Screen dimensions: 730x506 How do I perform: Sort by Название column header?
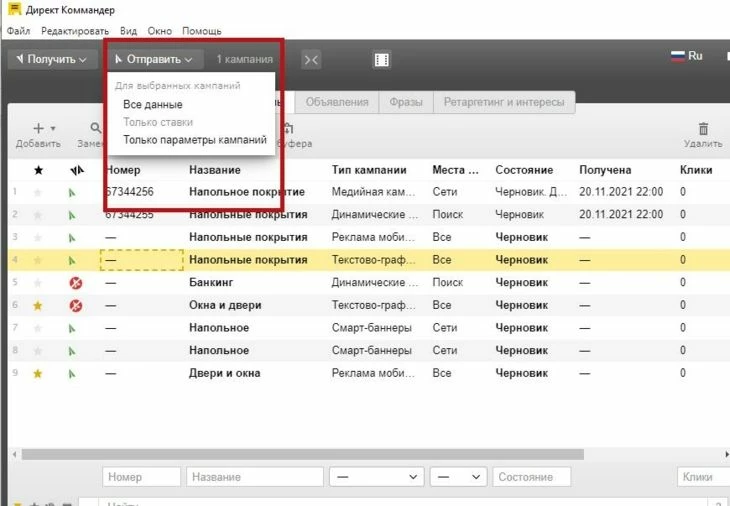click(x=215, y=170)
